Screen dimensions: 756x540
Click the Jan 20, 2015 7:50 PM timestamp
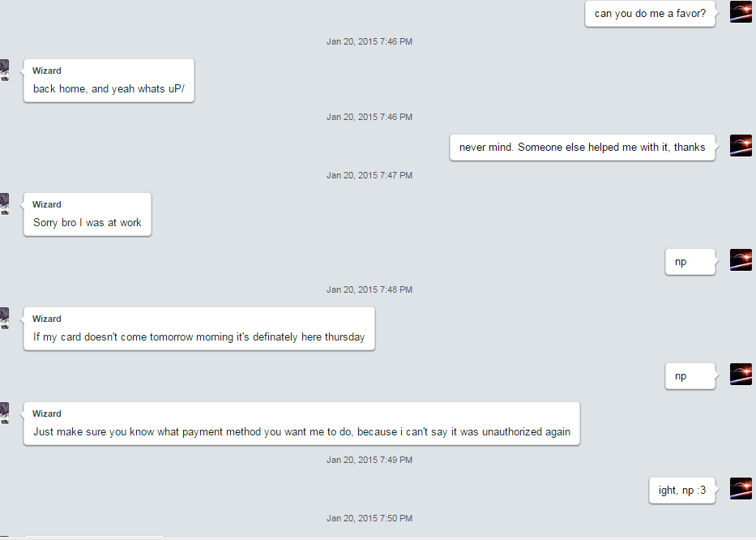click(369, 518)
